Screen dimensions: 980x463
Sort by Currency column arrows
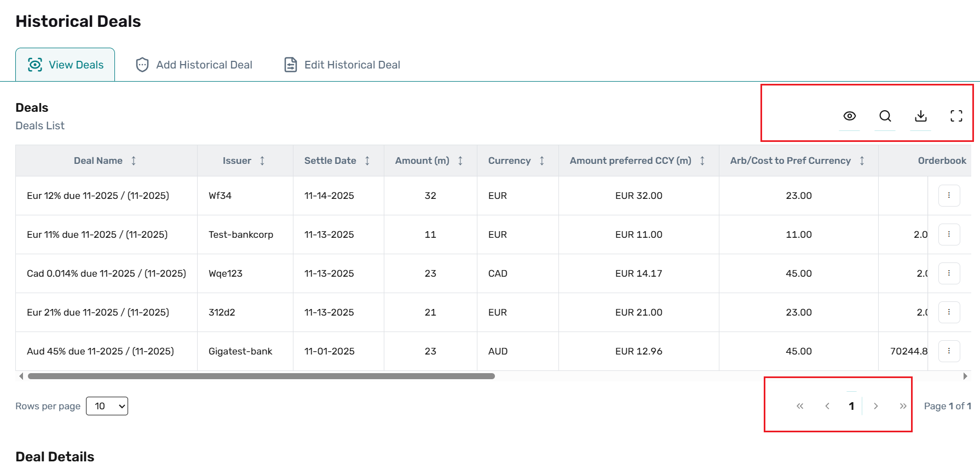click(x=542, y=161)
